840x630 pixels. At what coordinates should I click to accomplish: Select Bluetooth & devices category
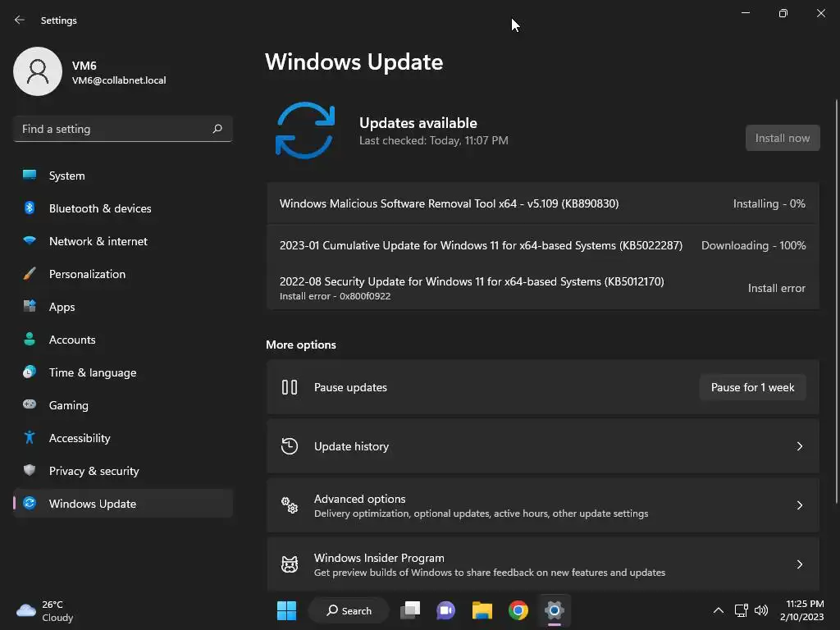[x=123, y=208]
